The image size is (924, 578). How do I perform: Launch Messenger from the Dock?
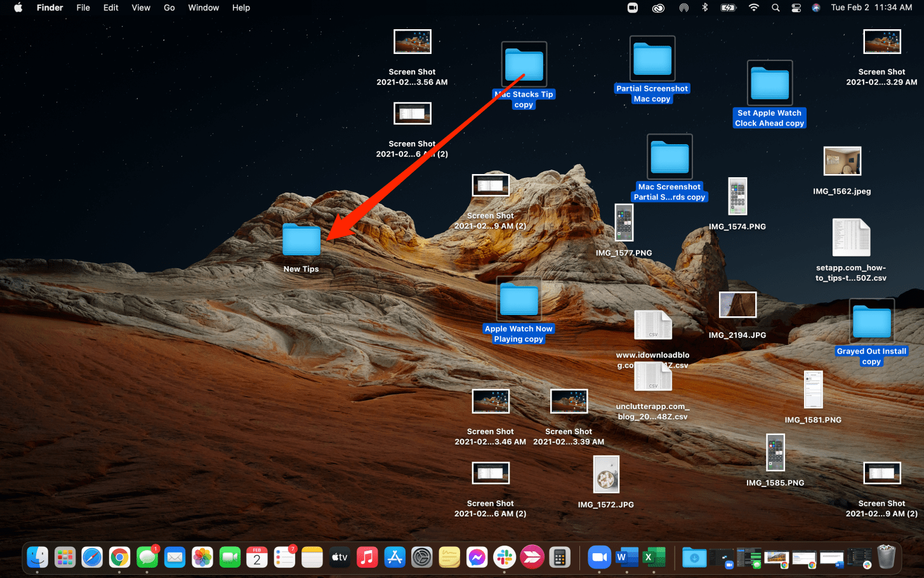coord(477,558)
